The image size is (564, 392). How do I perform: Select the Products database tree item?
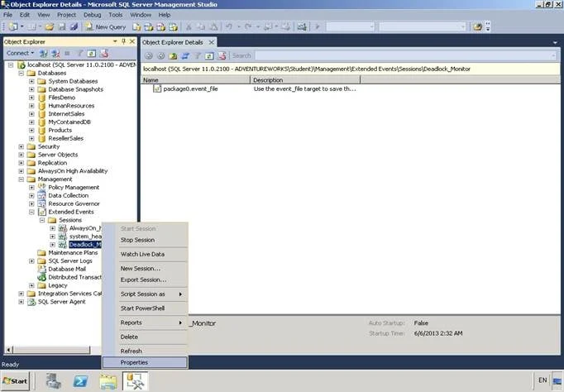[60, 130]
